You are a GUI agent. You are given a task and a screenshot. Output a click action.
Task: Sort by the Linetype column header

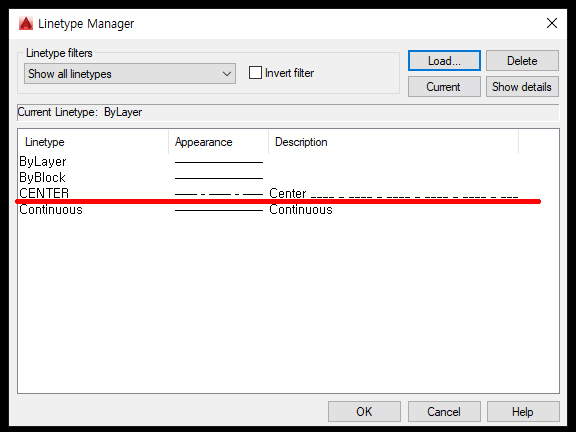coord(93,142)
